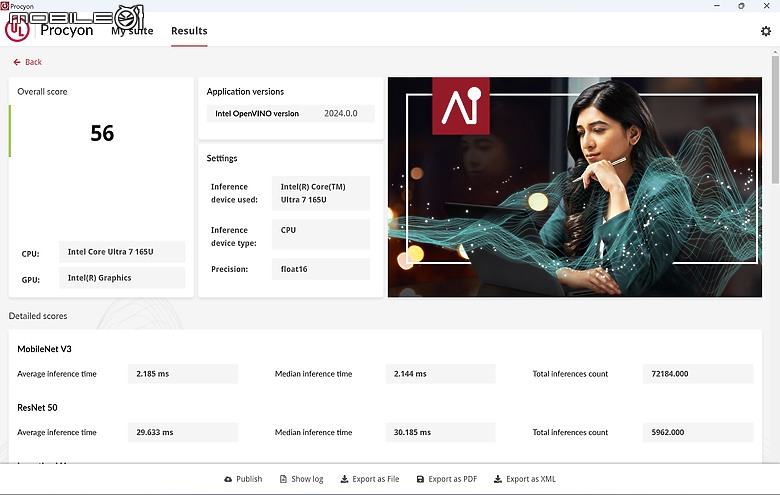Click the Export as File download icon
780x495 pixels.
[x=344, y=479]
